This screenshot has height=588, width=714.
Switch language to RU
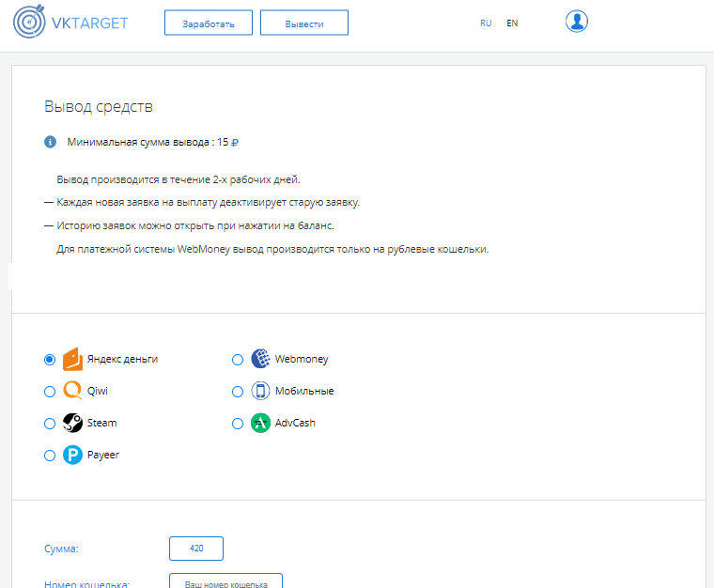(x=486, y=23)
